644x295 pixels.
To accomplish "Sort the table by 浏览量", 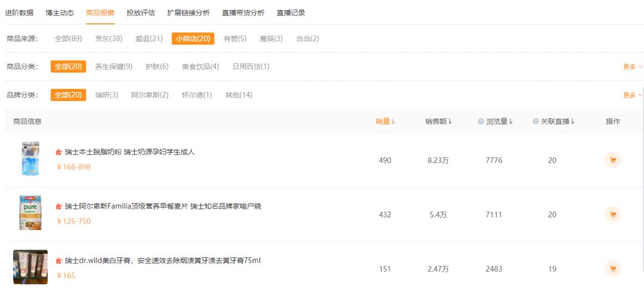I will 500,121.
